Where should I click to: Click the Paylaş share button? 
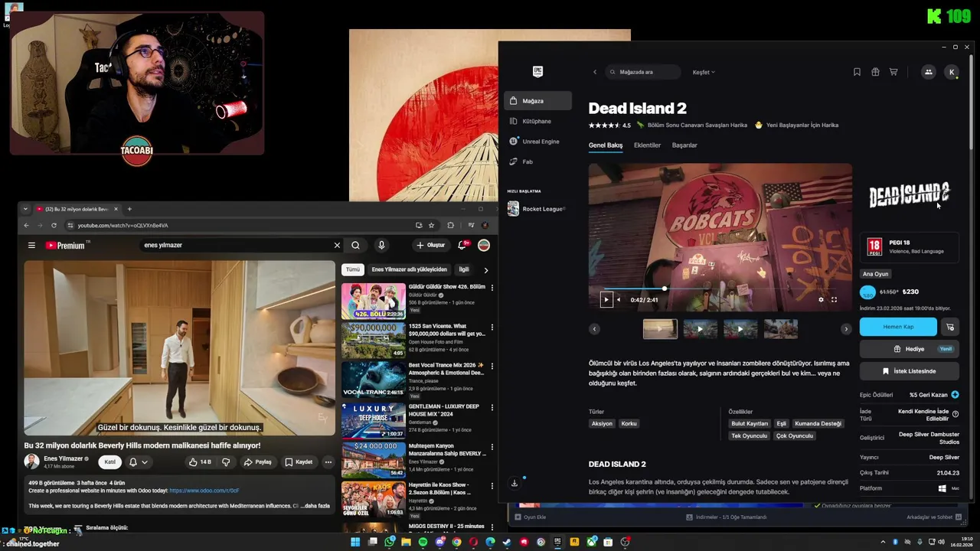click(257, 462)
